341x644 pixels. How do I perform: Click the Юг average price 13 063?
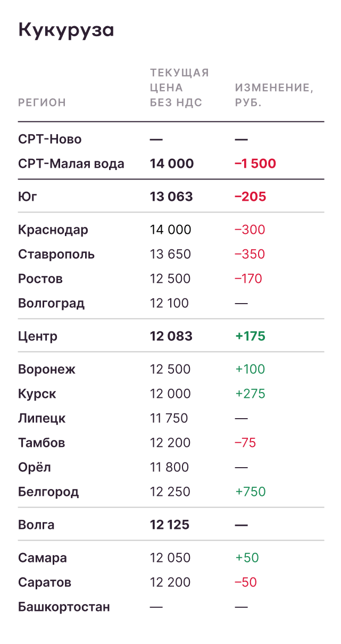171,197
